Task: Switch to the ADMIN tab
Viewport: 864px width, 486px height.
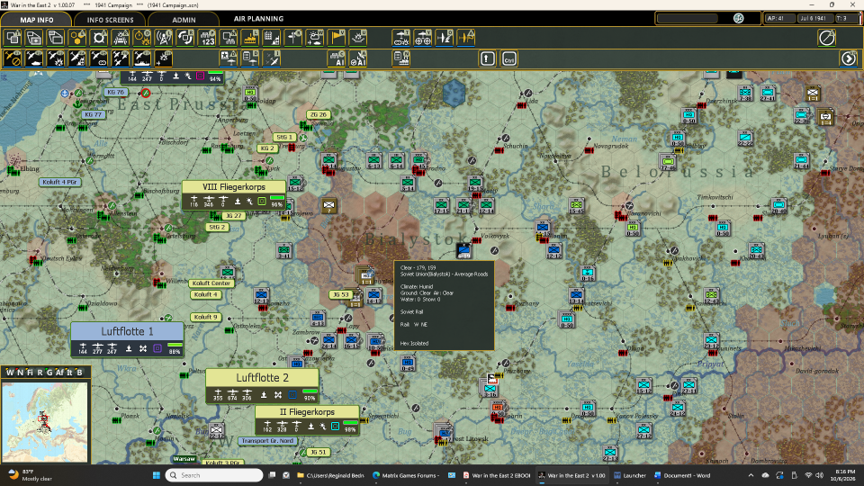Action: pos(184,19)
